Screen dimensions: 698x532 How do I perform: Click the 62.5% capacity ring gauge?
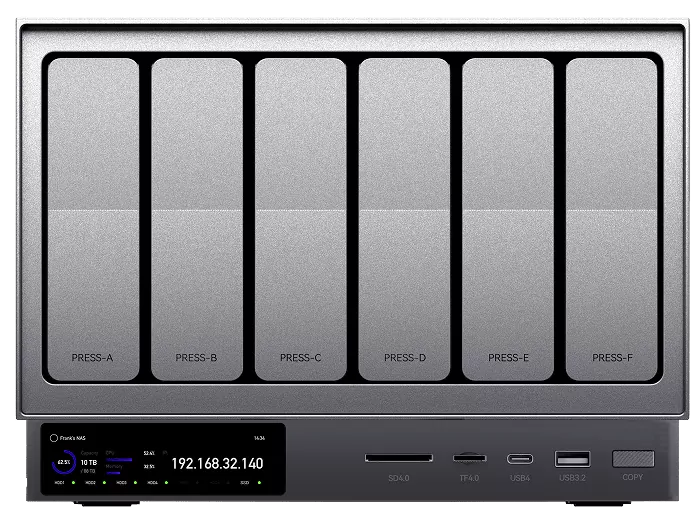click(64, 463)
